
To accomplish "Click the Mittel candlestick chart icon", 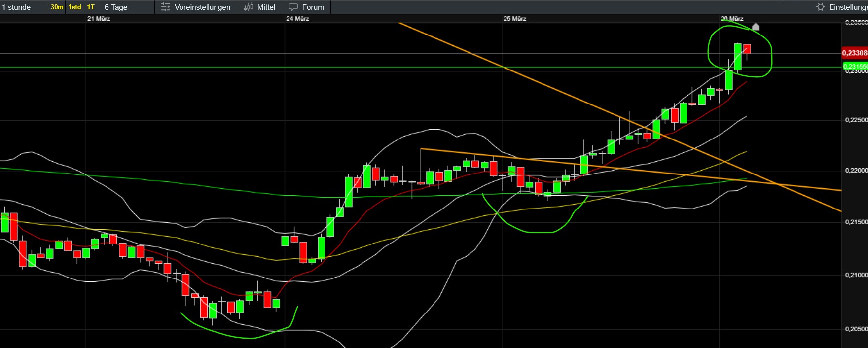I will (x=249, y=7).
